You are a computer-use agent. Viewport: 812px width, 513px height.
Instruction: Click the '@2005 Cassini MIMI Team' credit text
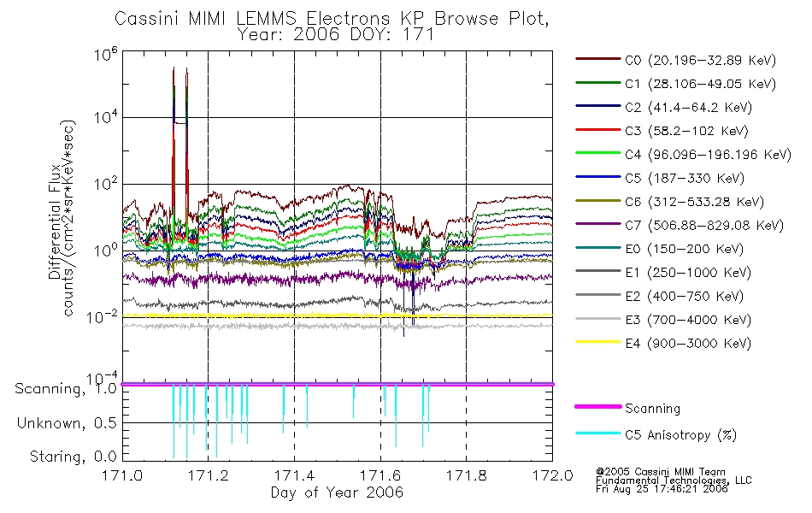pyautogui.click(x=661, y=472)
